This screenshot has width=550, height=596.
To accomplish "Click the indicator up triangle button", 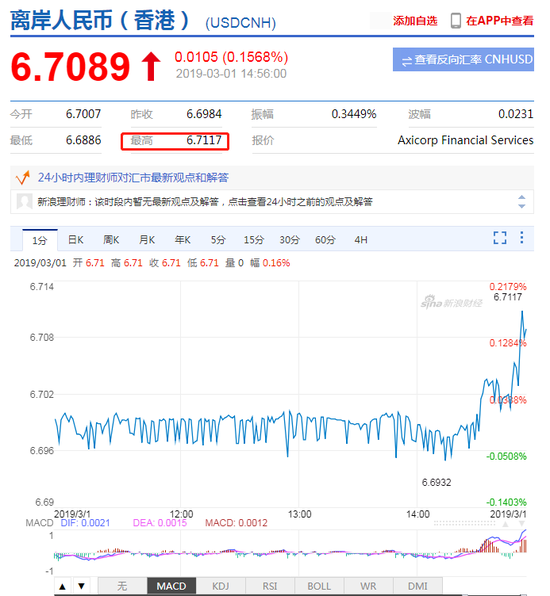I will (x=63, y=586).
